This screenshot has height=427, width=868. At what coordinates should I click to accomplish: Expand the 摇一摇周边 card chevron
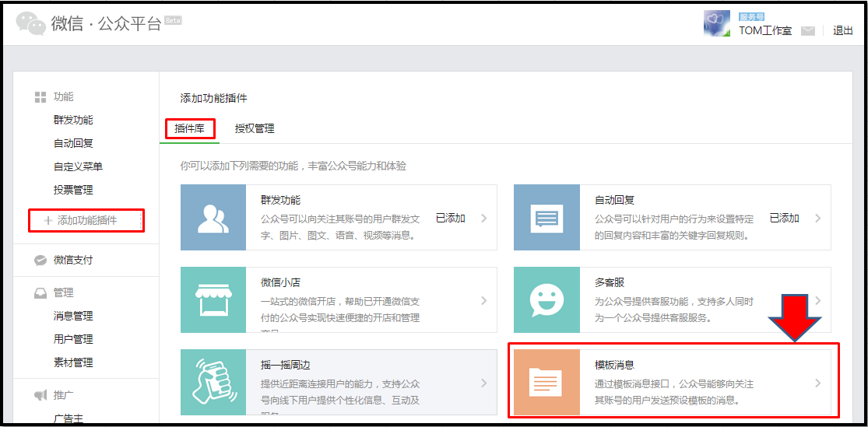(x=483, y=383)
